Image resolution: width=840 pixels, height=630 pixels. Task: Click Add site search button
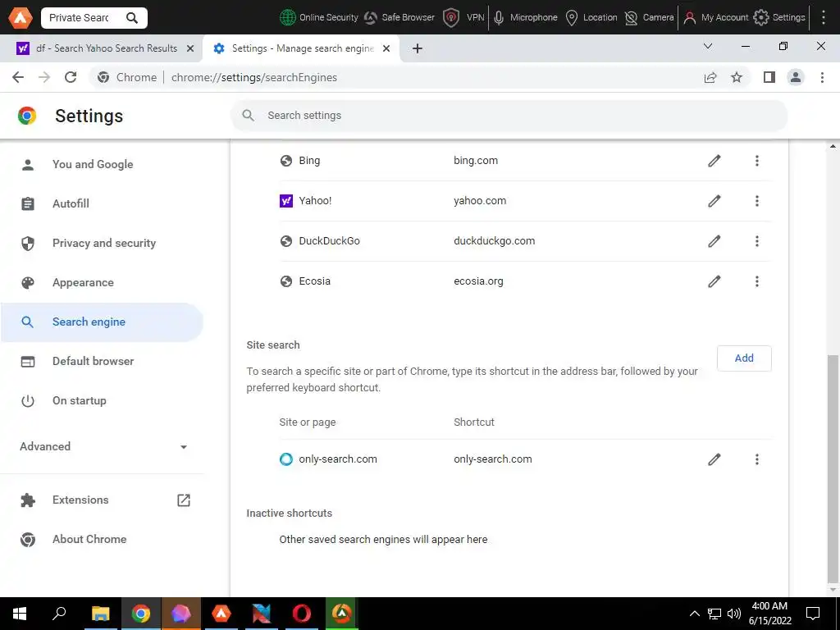tap(744, 358)
